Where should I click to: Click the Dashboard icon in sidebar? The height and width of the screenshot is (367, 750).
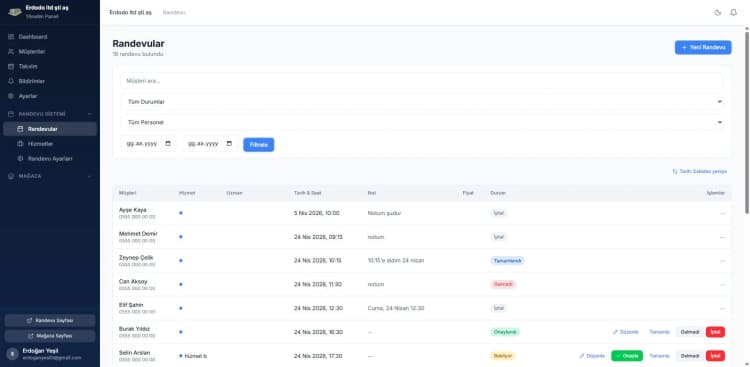click(11, 37)
